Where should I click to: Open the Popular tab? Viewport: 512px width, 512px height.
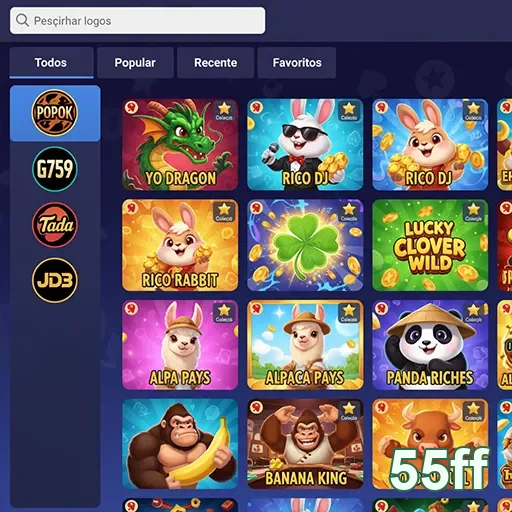(x=135, y=63)
